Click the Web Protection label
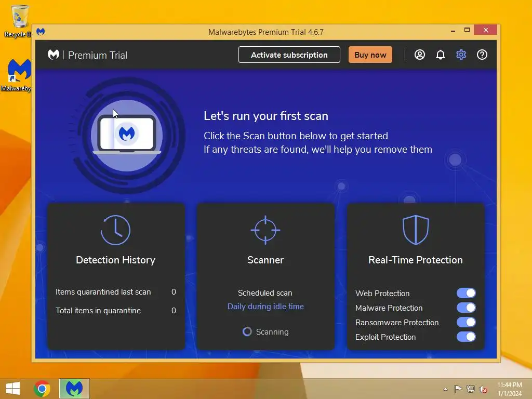 coord(382,293)
